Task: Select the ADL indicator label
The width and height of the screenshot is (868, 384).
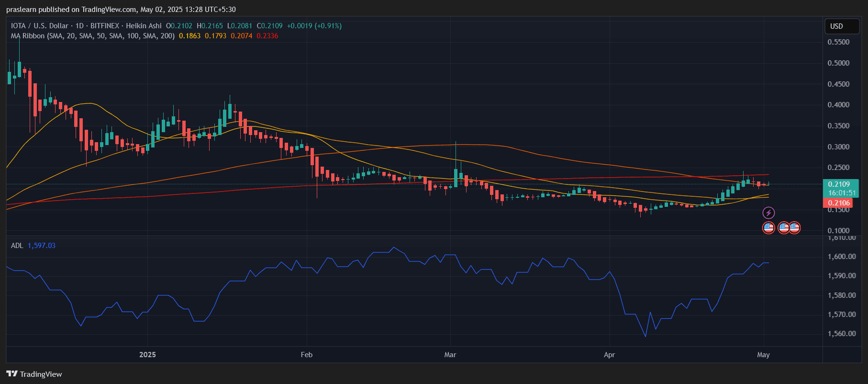Action: tap(17, 246)
